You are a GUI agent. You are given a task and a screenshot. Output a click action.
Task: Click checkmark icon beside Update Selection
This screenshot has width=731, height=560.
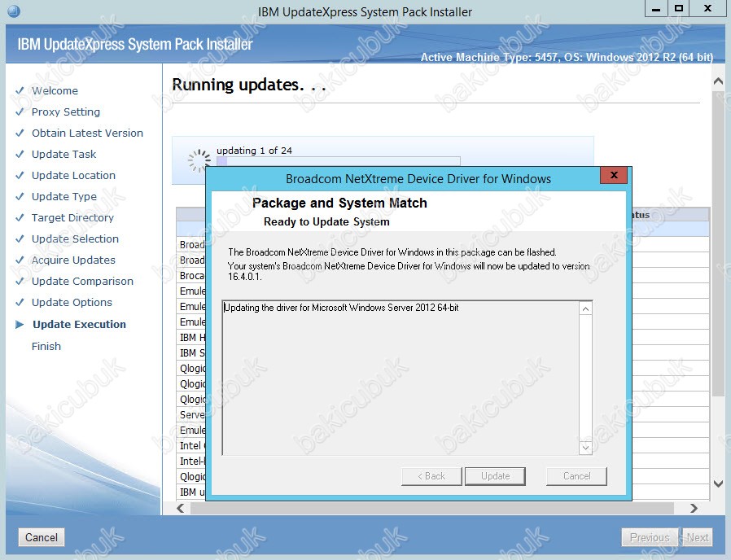20,238
